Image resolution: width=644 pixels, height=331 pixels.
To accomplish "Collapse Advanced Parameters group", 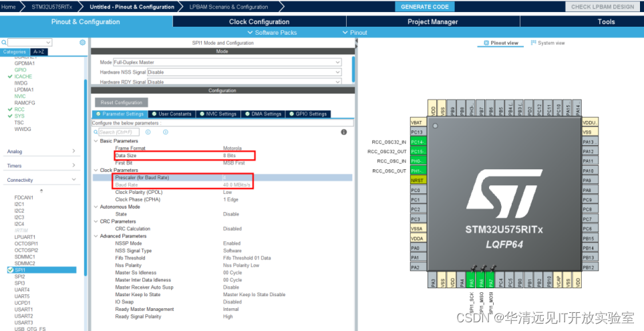I will [96, 236].
